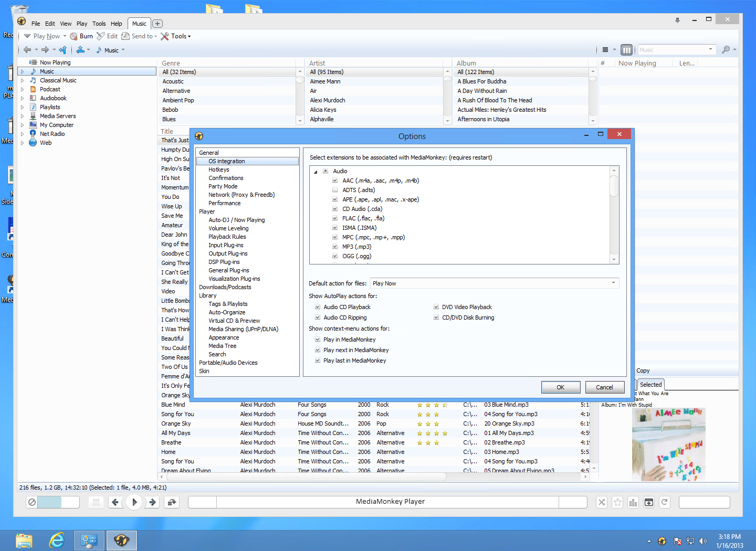Viewport: 756px width, 551px height.
Task: Click the equalizer bars icon in player
Action: point(633,502)
